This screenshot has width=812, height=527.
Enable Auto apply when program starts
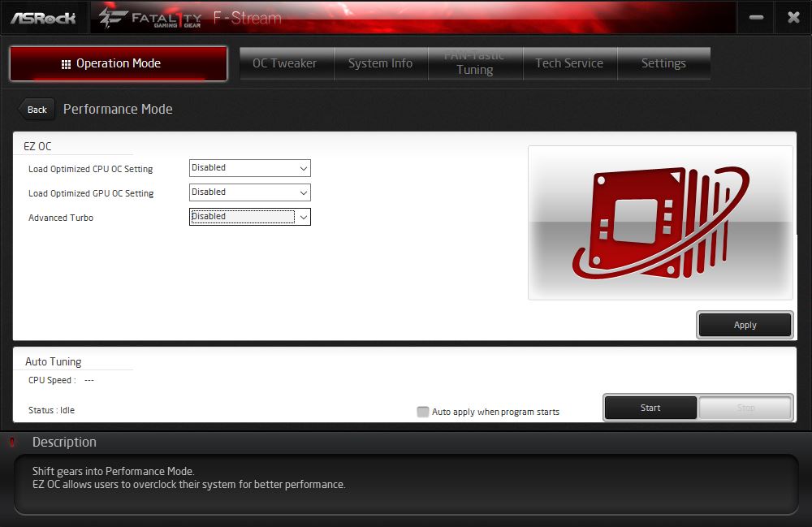(423, 412)
